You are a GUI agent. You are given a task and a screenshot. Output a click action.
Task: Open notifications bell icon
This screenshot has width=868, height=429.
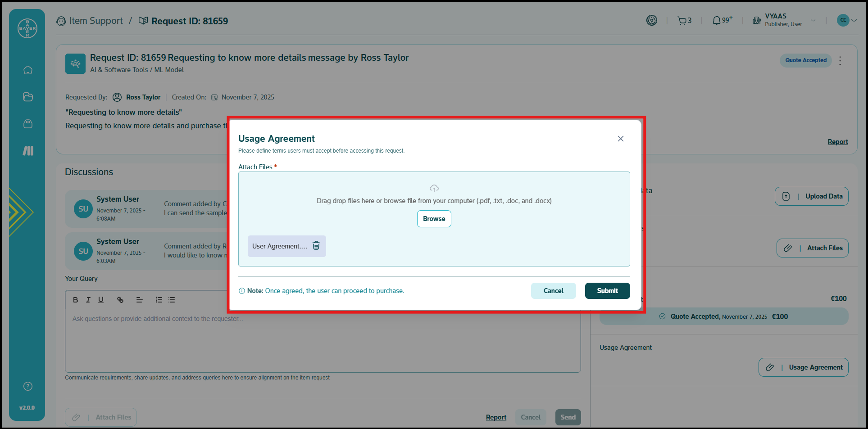coord(716,20)
